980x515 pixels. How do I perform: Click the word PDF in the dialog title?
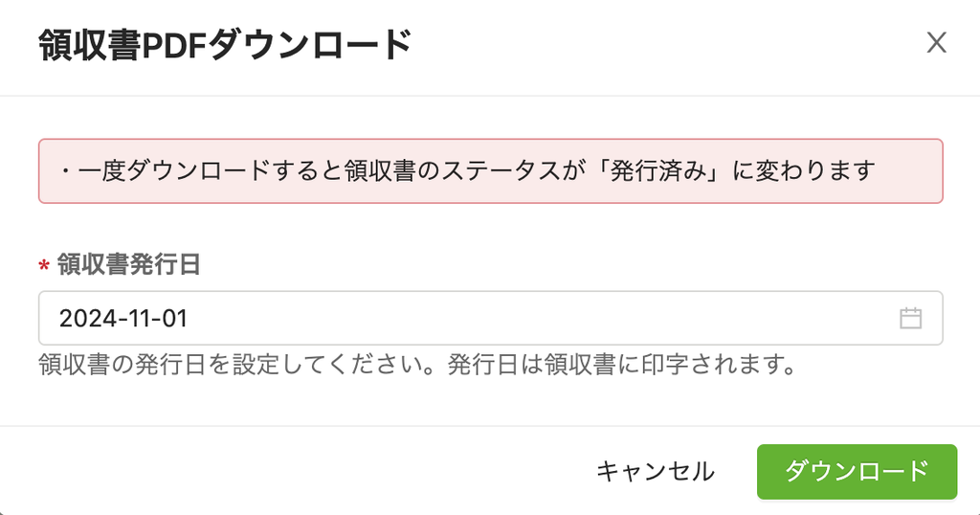click(x=174, y=44)
